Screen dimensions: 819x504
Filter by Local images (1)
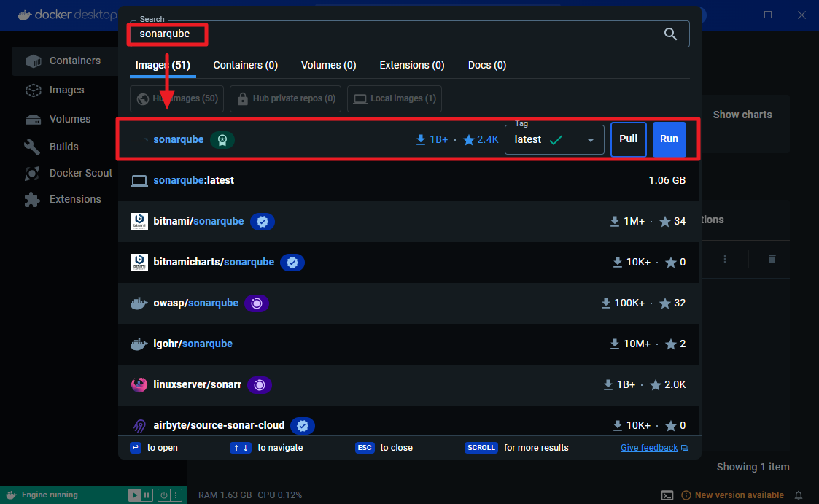pyautogui.click(x=395, y=98)
